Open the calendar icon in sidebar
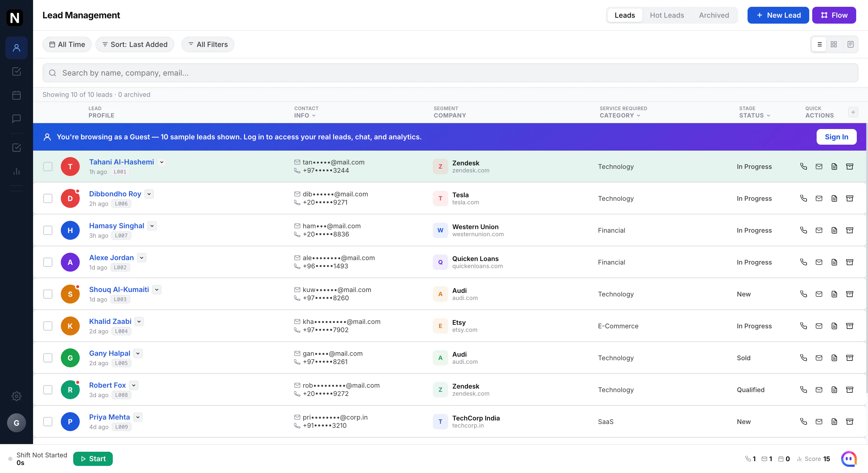The image size is (868, 473). tap(16, 95)
